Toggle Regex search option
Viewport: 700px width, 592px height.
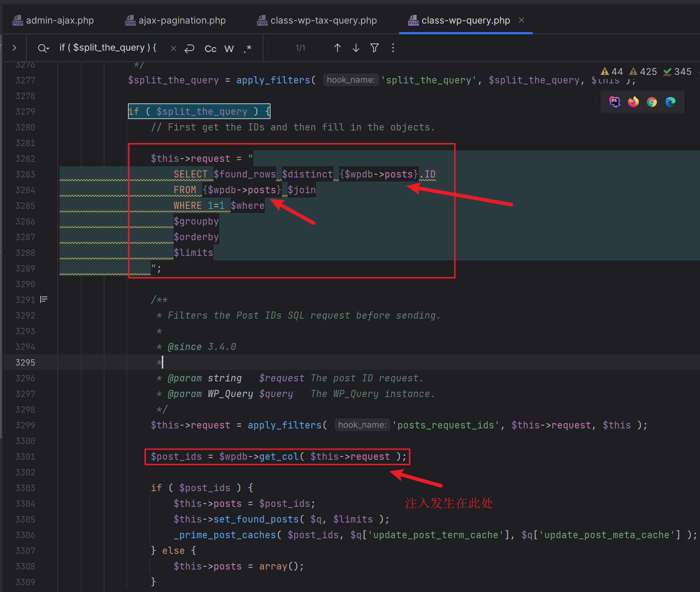point(248,48)
